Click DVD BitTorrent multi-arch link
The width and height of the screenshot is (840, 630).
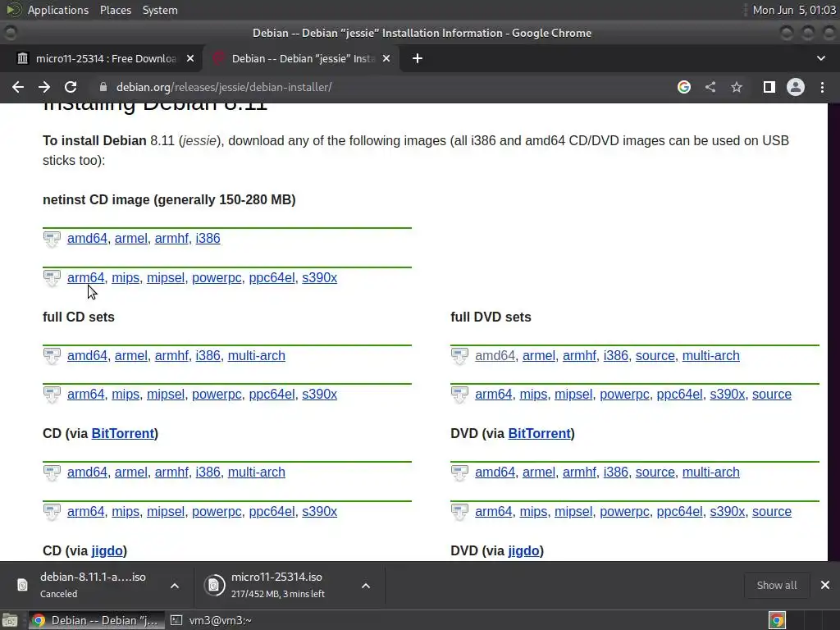tap(710, 472)
